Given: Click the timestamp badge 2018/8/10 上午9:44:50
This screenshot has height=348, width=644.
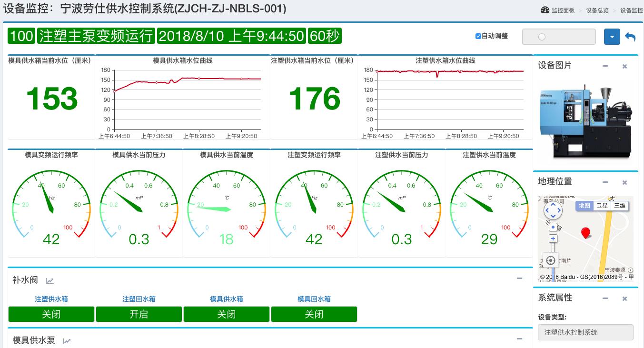Looking at the screenshot, I should pos(231,36).
